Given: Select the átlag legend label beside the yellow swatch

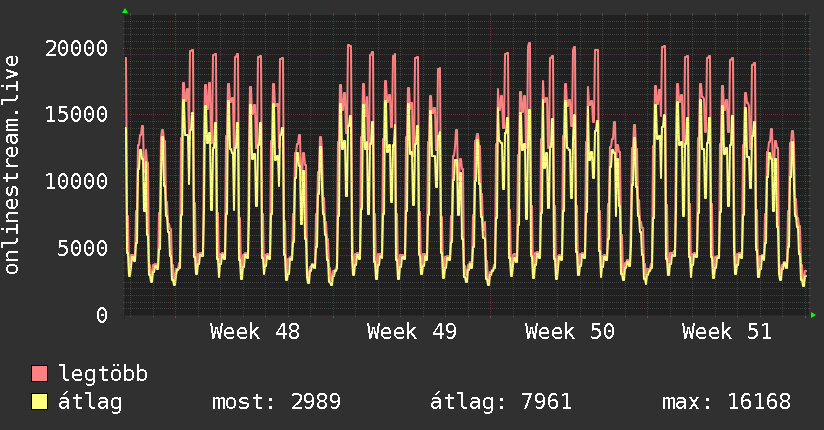Looking at the screenshot, I should 90,402.
